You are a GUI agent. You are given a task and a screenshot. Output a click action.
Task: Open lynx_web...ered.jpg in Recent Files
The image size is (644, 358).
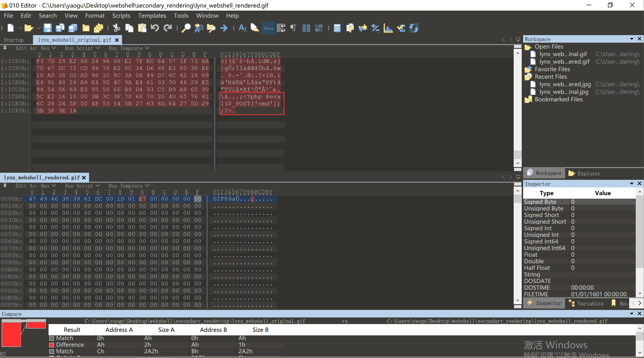pos(565,84)
